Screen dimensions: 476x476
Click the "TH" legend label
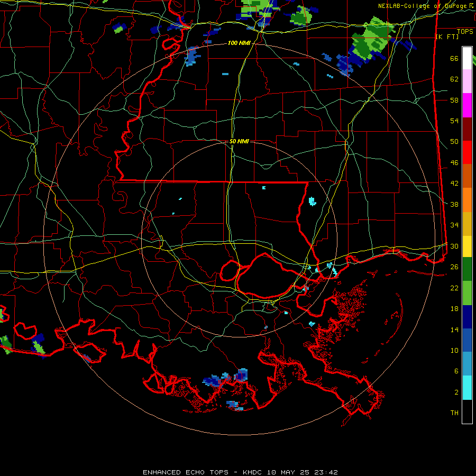[x=454, y=413]
